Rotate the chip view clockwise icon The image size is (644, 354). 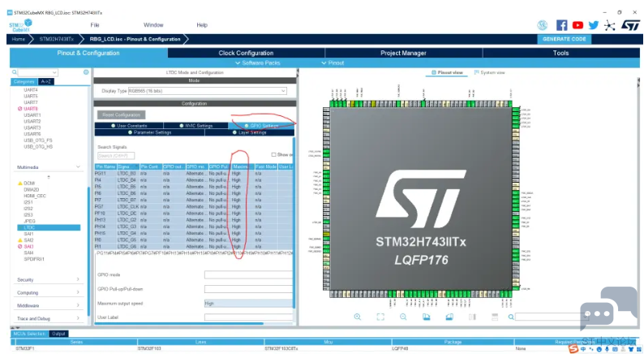point(427,317)
